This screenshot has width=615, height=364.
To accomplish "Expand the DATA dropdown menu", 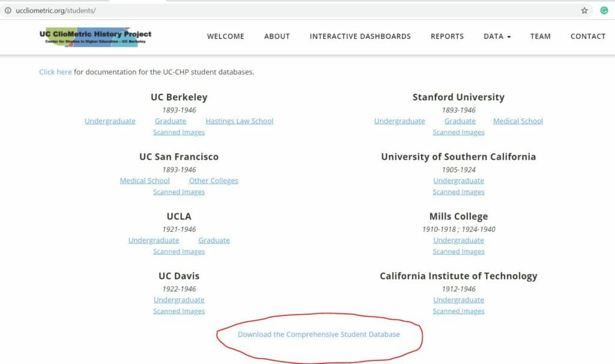I will click(497, 37).
